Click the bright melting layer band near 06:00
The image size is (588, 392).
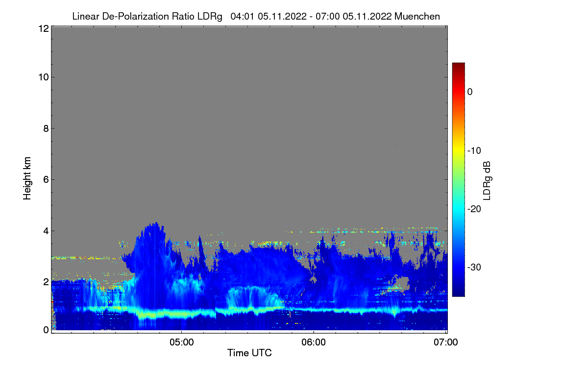coord(314,310)
